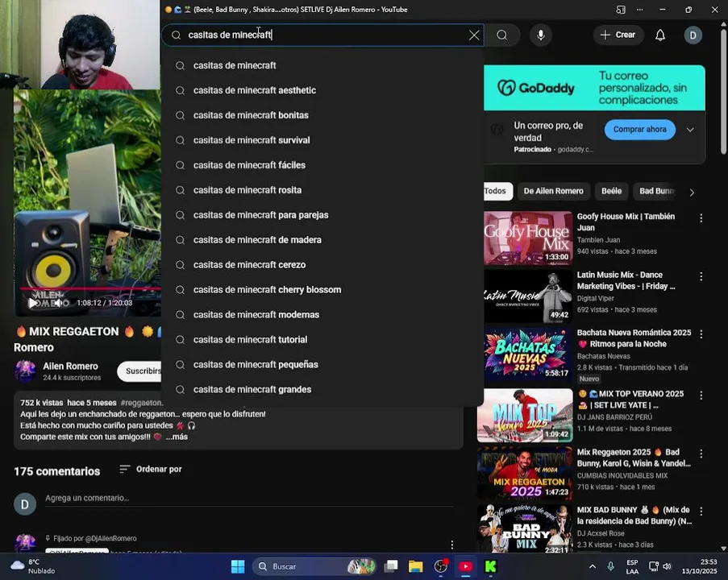Choose 'casitas de minecraft grandes'
The image size is (728, 580).
(322, 390)
